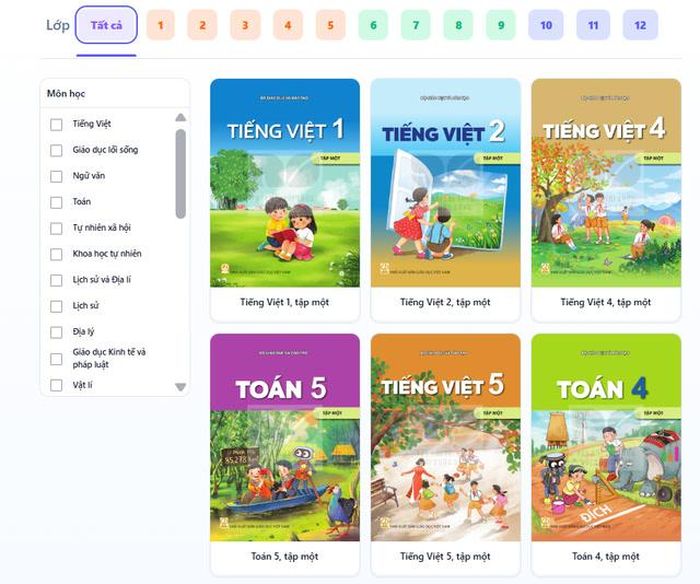The width and height of the screenshot is (700, 584).
Task: Filter books by grade 10
Action: [x=546, y=25]
